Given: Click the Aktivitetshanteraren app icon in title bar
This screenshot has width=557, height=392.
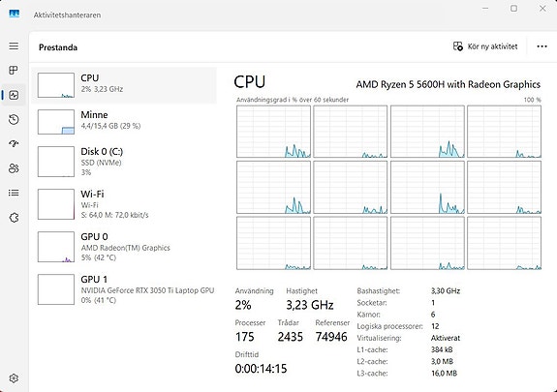Looking at the screenshot, I should (x=15, y=15).
